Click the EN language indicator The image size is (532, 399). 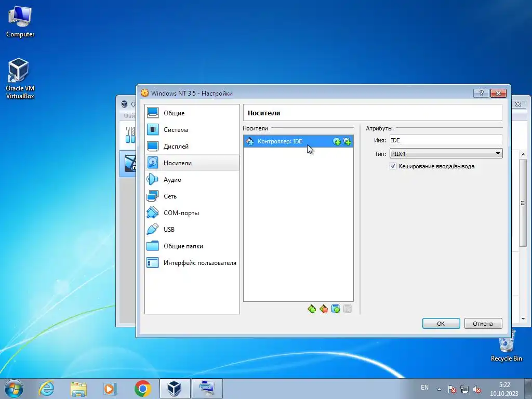424,388
